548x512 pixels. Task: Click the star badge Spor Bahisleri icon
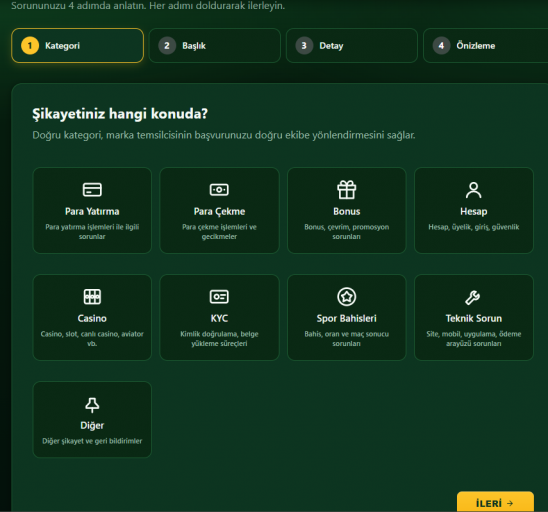pos(347,297)
